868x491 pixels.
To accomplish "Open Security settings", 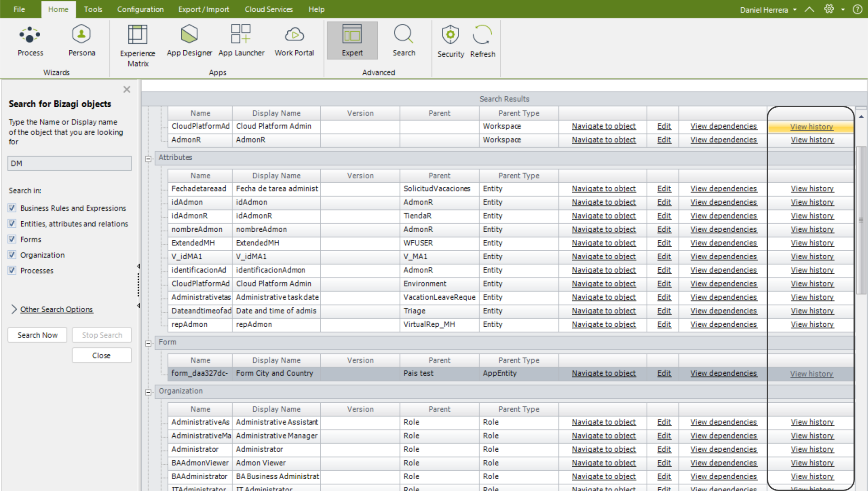I will (x=451, y=42).
